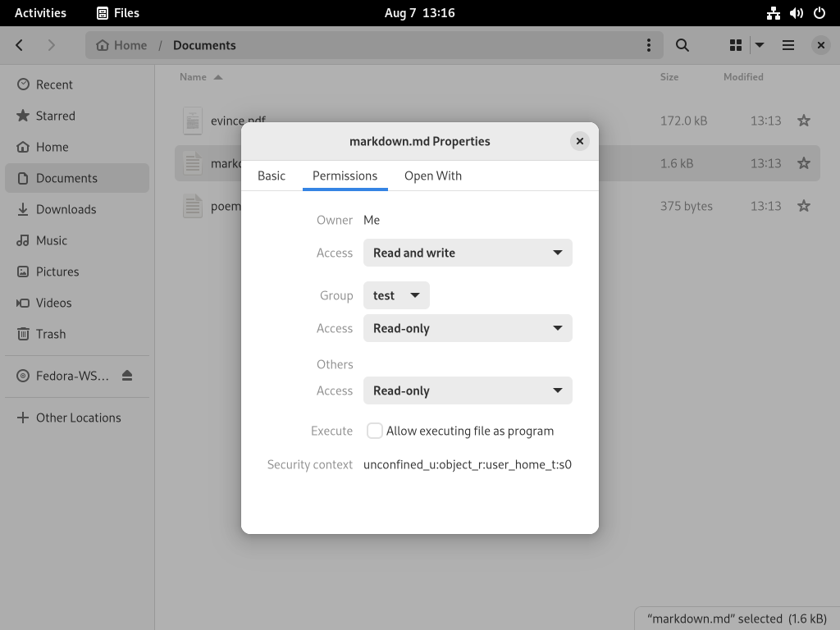The image size is (840, 630).
Task: Switch to grid view icon
Action: pyautogui.click(x=736, y=46)
